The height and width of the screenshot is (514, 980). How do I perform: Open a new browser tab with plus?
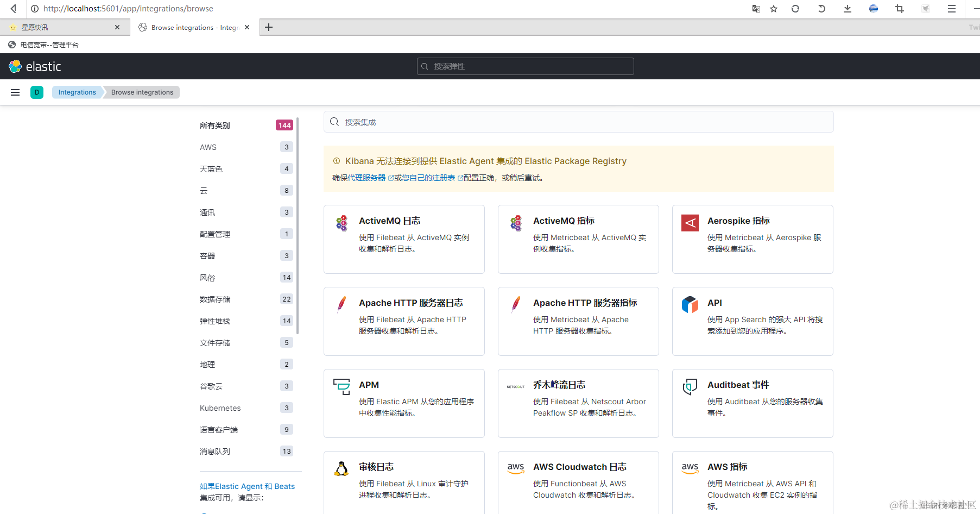tap(269, 27)
